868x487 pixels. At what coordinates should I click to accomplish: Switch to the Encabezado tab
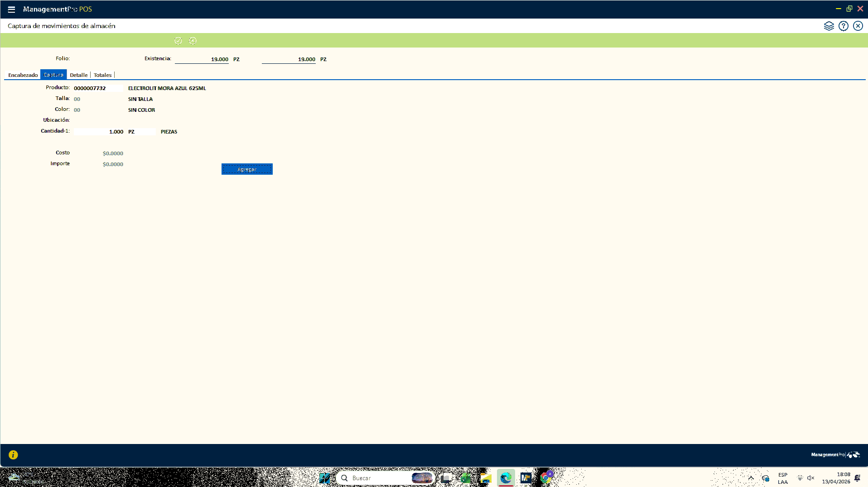pyautogui.click(x=23, y=75)
